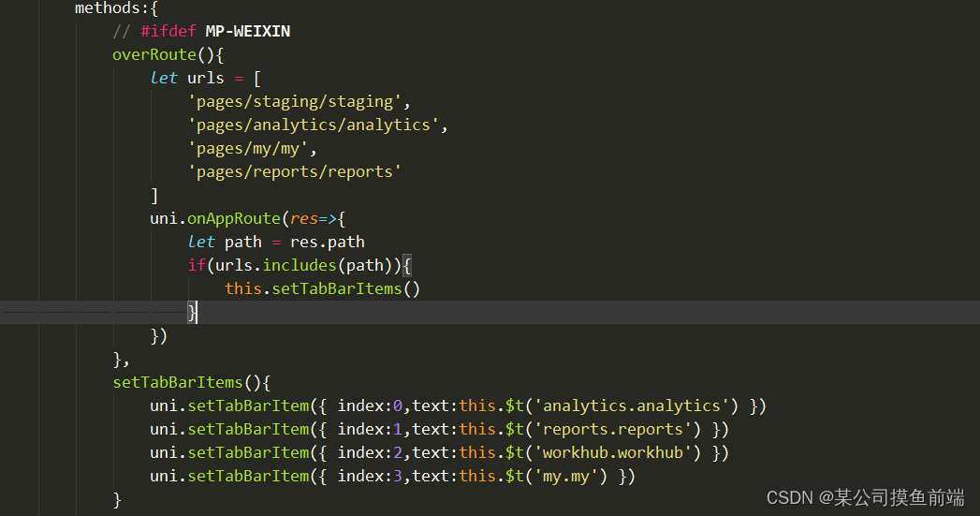The image size is (980, 516).
Task: Click the 'setTabBarItems(){' method definition
Action: click(191, 383)
